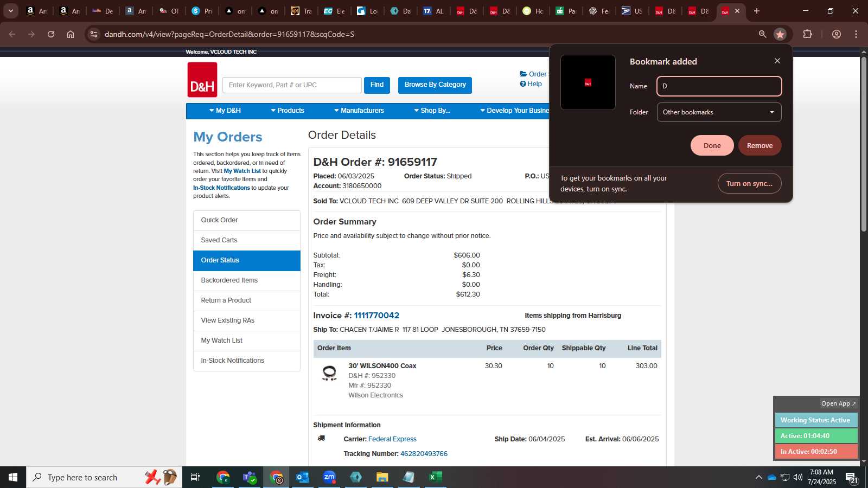Image resolution: width=868 pixels, height=488 pixels.
Task: Expand the Products menu
Action: [288, 111]
